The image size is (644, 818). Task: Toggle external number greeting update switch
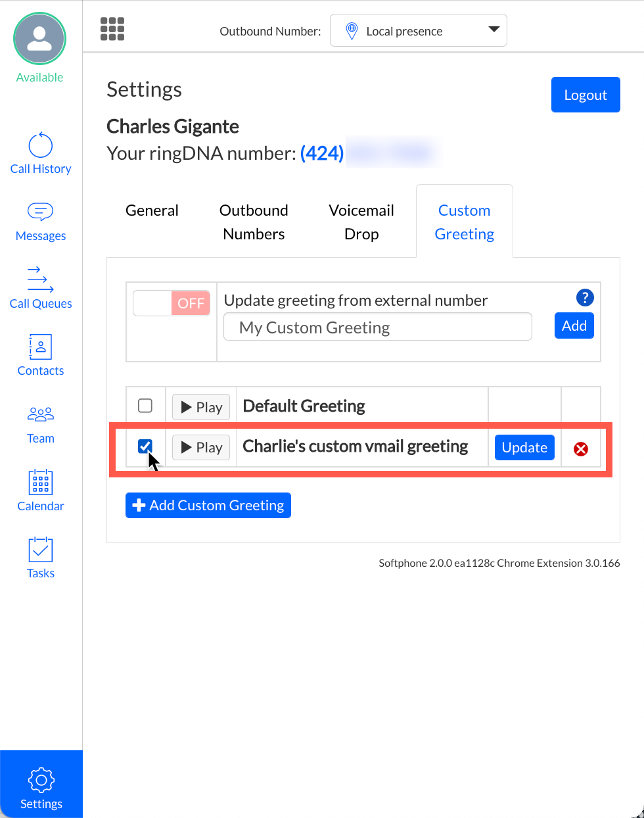click(172, 303)
